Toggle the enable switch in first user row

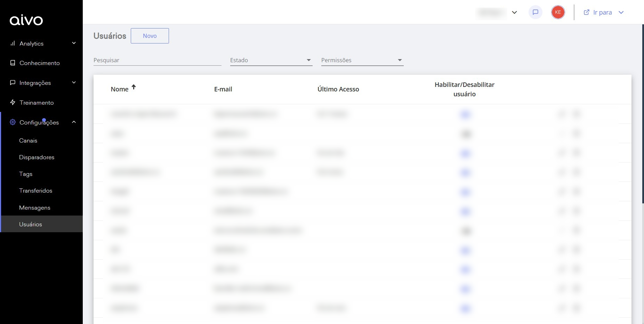coord(465,114)
